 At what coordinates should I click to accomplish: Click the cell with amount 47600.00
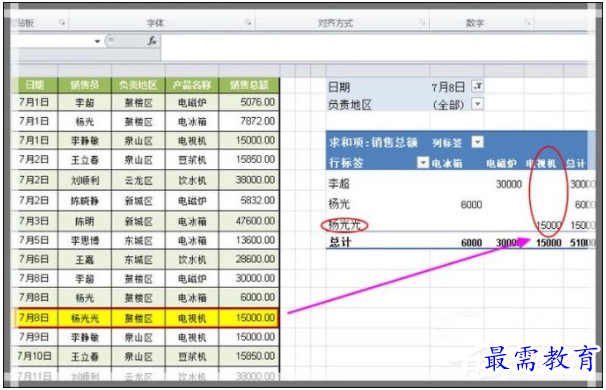click(249, 221)
